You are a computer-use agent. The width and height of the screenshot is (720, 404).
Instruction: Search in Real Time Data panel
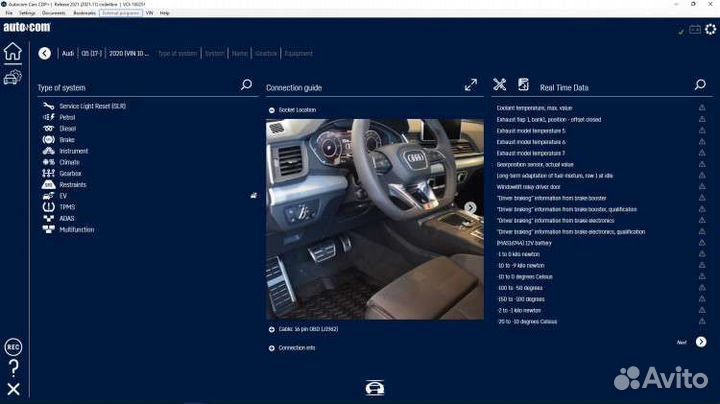(700, 84)
